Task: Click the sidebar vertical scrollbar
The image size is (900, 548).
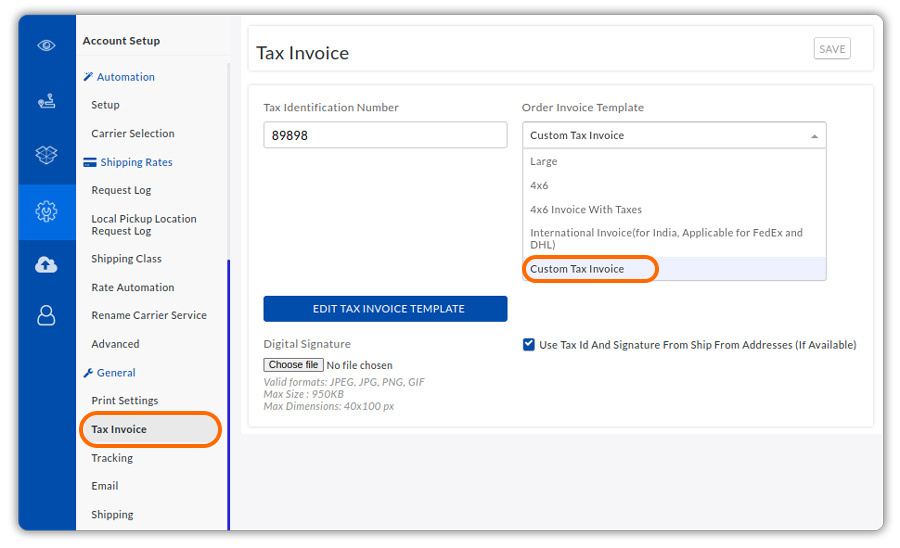Action: coord(228,395)
